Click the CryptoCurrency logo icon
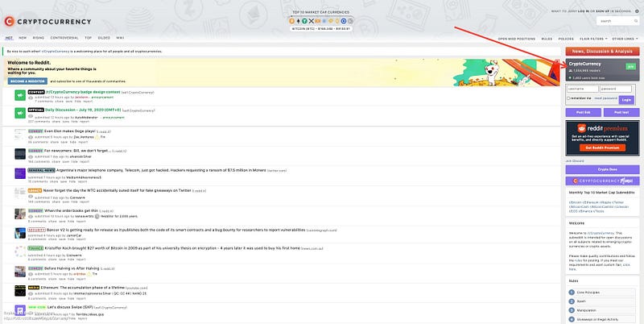Viewport: 644px width, 324px height. click(x=9, y=22)
